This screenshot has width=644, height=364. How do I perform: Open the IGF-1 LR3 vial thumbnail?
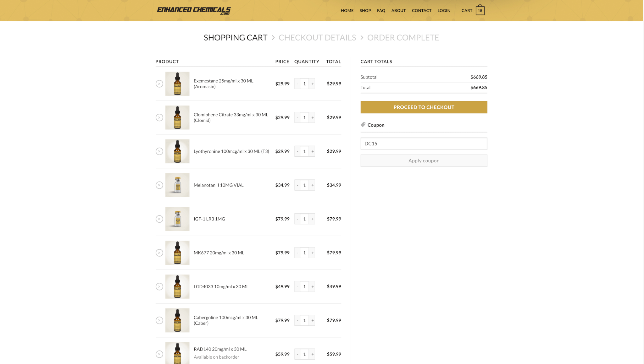pos(177,219)
